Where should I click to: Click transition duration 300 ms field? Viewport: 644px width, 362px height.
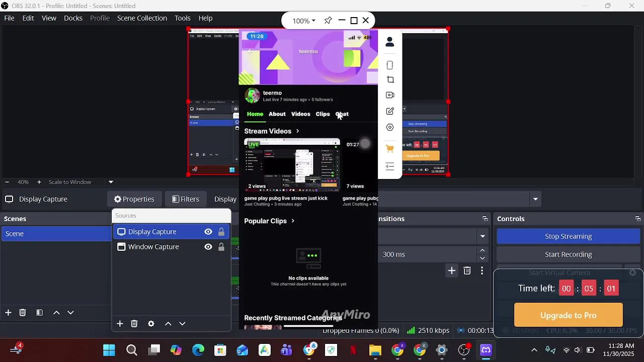click(428, 254)
